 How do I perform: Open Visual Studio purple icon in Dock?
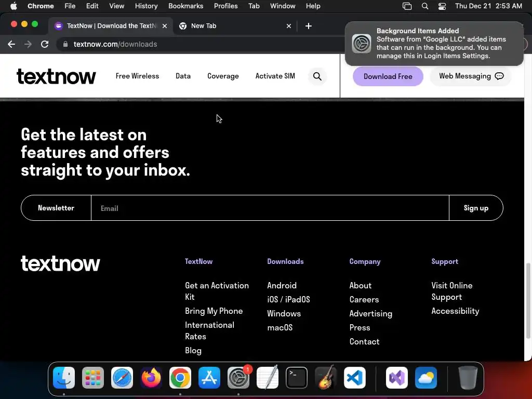click(x=397, y=378)
